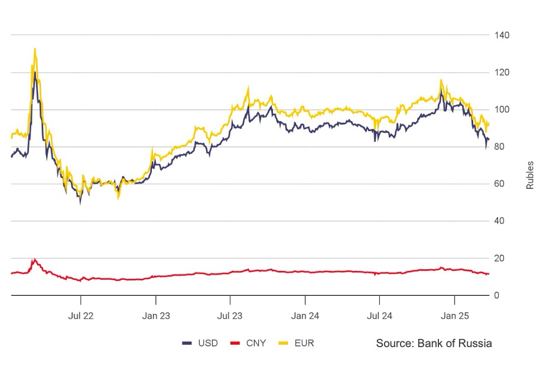Select the 40 y-axis value label
The width and height of the screenshot is (553, 392).
pyautogui.click(x=500, y=221)
